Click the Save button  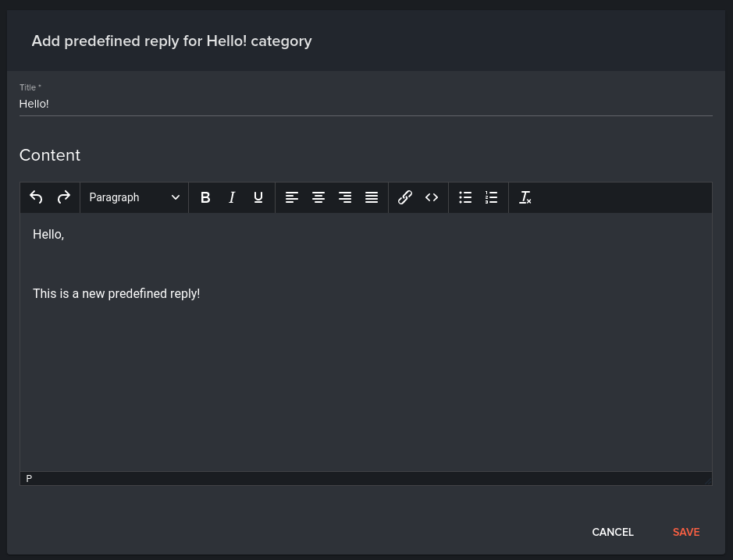[686, 532]
